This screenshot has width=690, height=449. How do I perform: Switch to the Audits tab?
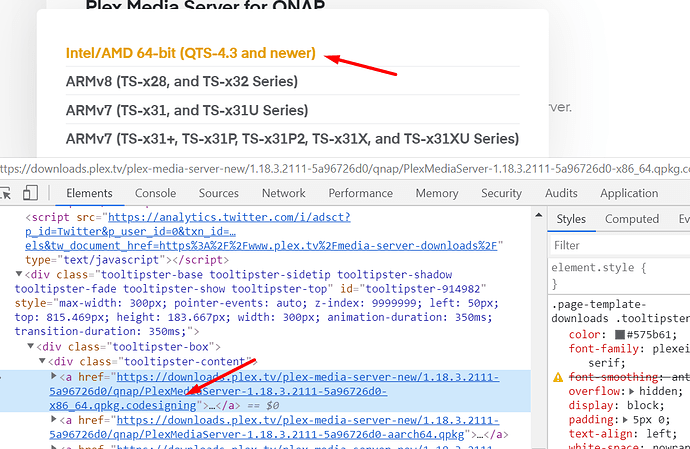click(561, 193)
